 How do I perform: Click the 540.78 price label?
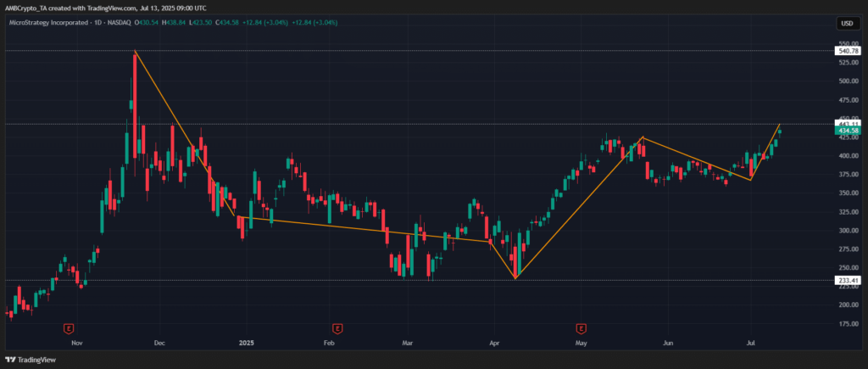(848, 52)
